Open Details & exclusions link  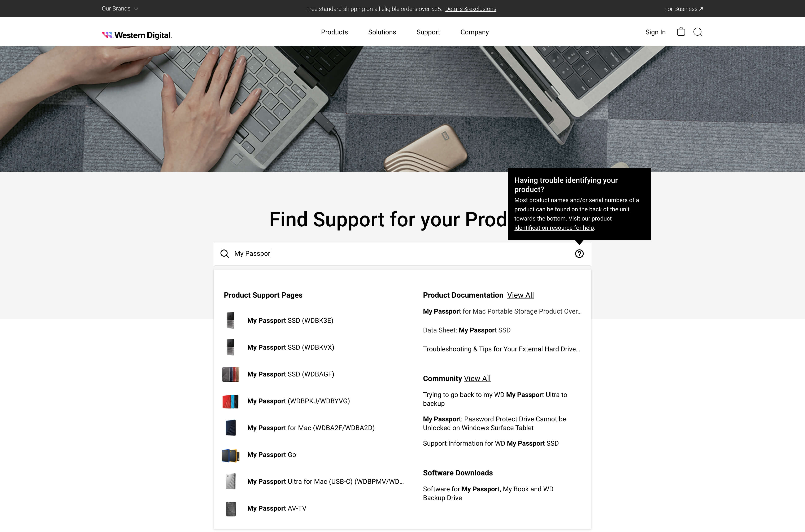point(470,9)
